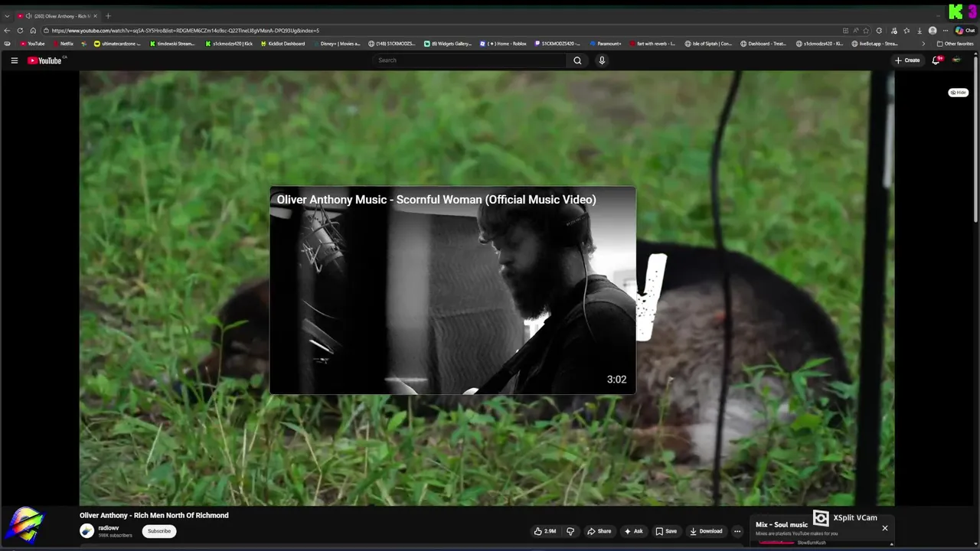
Task: Click the YouTube search magnifier button
Action: 577,60
